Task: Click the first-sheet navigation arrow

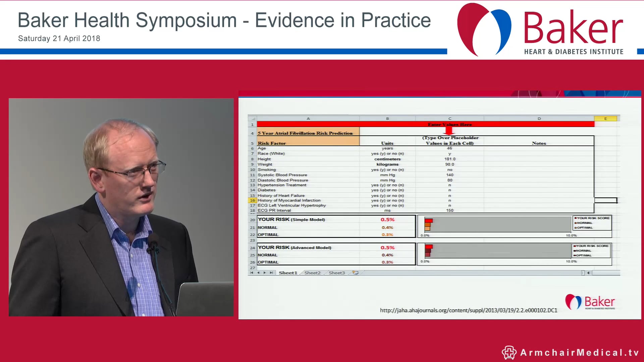Action: click(252, 273)
